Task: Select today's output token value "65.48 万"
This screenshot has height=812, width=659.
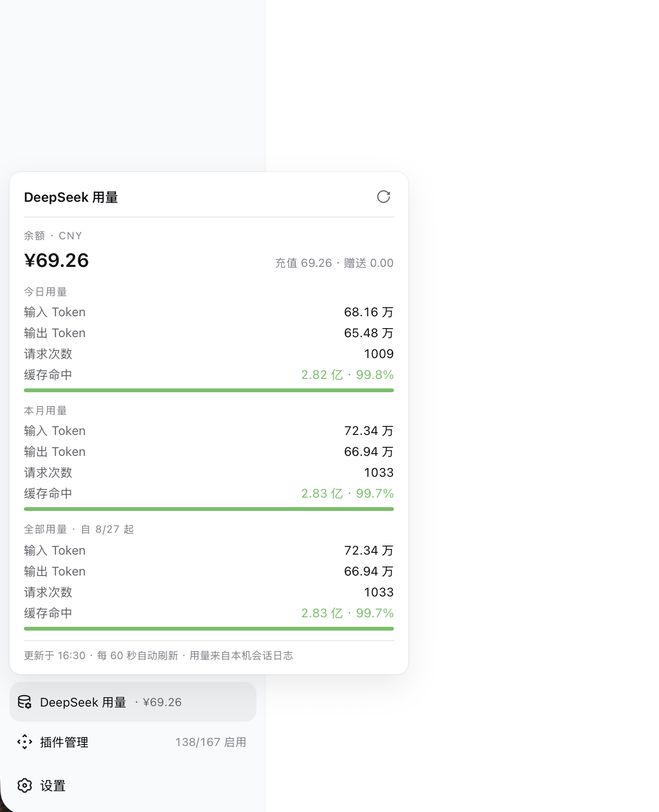Action: coord(369,333)
